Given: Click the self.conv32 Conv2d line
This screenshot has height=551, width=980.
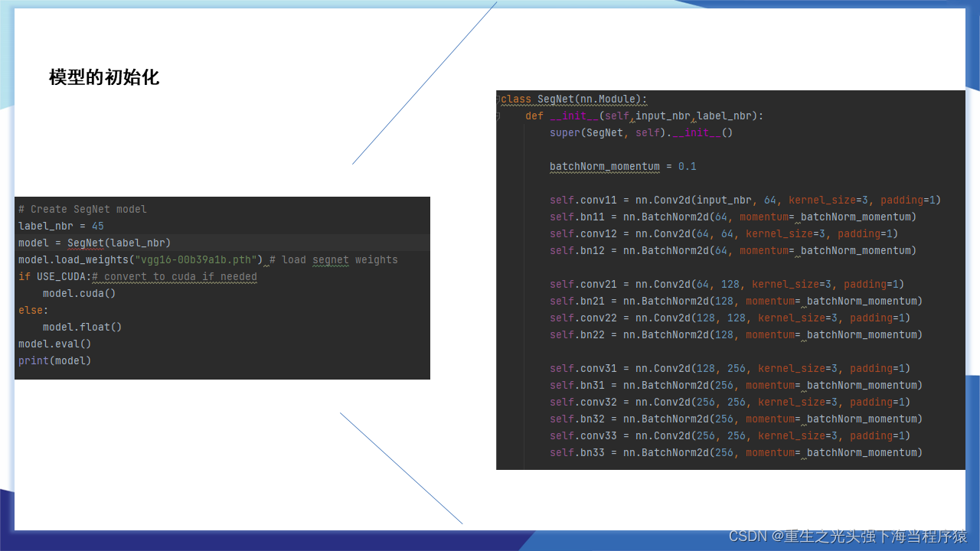Looking at the screenshot, I should pos(730,403).
